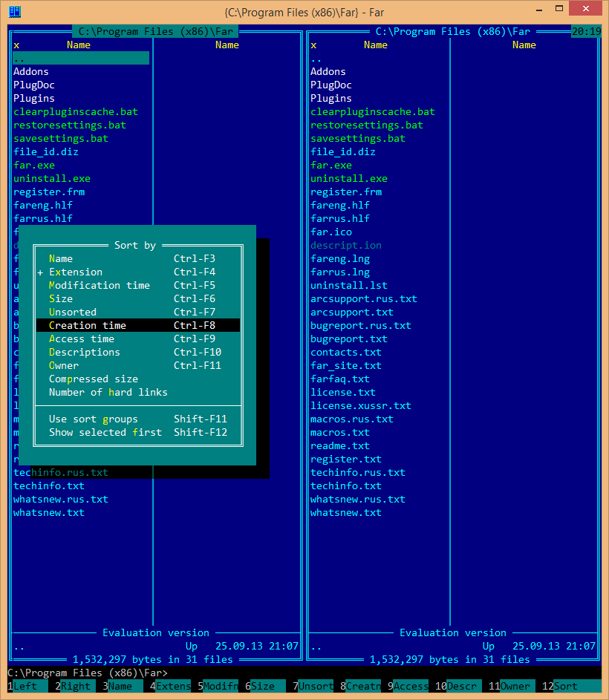The height and width of the screenshot is (700, 609).
Task: Click 9Access key bar button
Action: [x=408, y=686]
